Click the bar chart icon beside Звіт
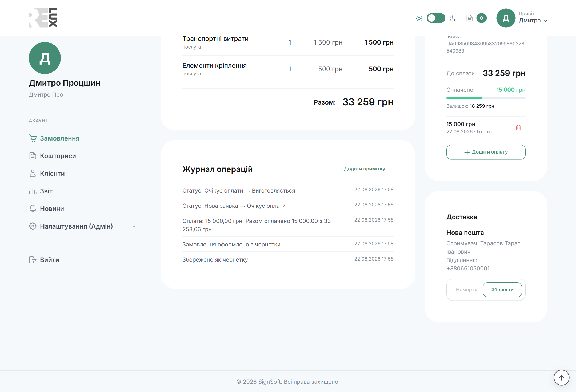 [33, 191]
